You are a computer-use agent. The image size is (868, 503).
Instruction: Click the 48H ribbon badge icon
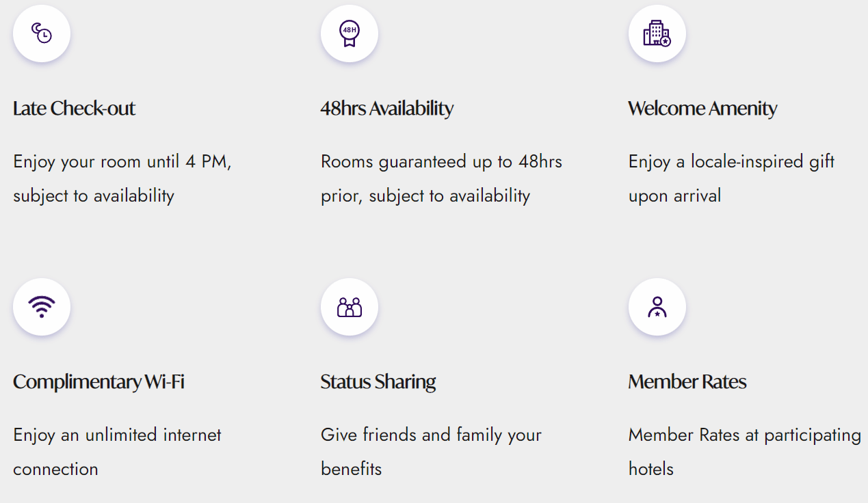[350, 33]
